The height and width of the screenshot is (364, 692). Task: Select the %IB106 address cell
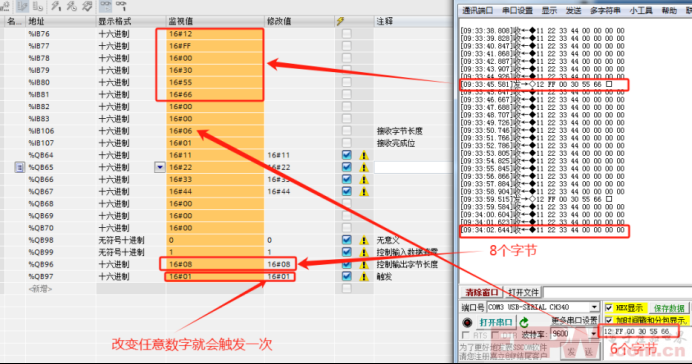tap(61, 131)
